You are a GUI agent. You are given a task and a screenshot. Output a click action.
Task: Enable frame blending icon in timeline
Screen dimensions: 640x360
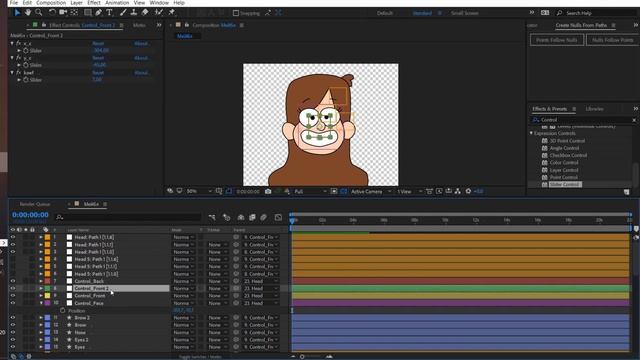click(252, 218)
